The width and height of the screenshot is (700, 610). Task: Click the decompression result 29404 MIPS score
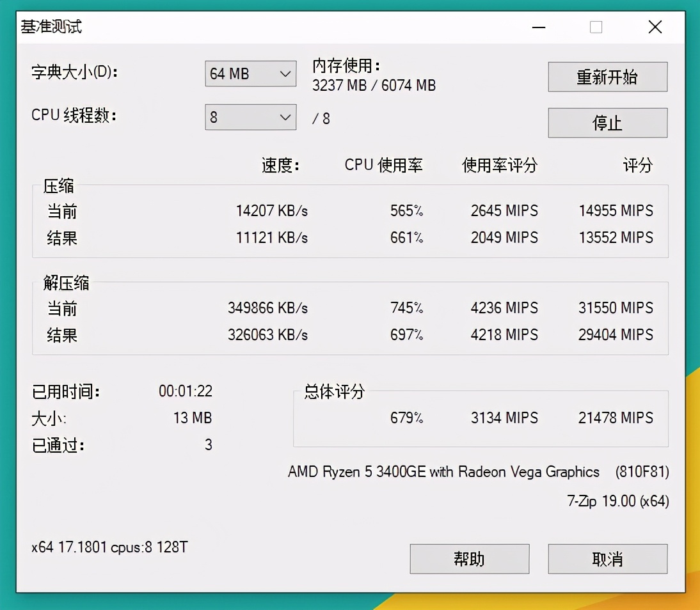[x=615, y=334]
